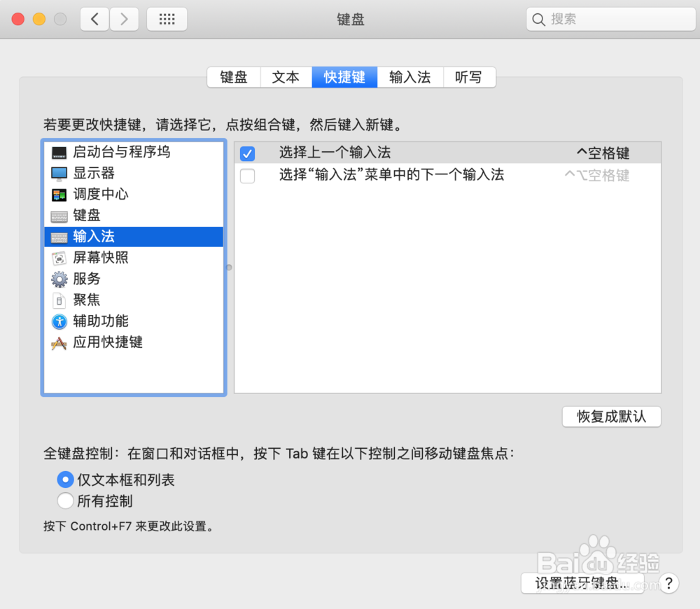
Task: Switch to the 文本 tab
Action: [286, 78]
